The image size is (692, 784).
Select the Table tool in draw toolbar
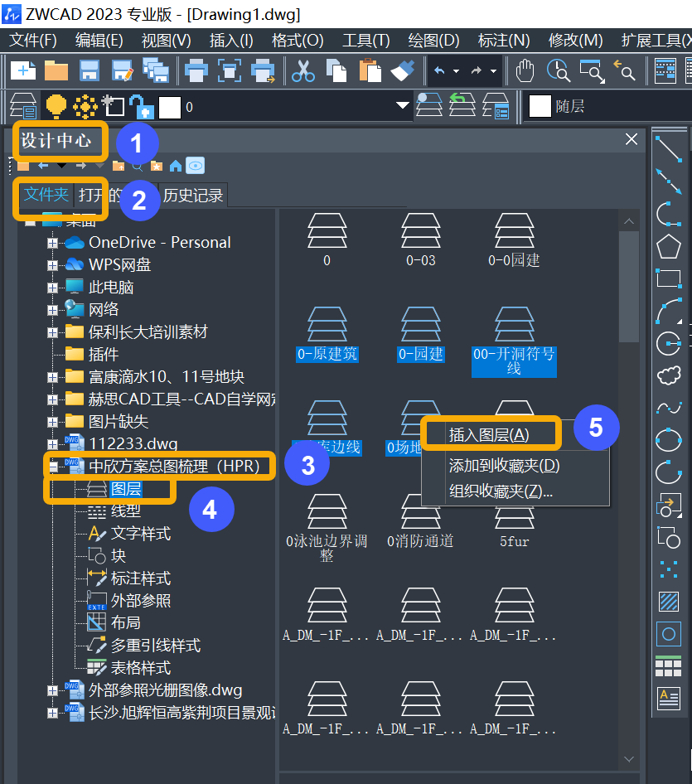[669, 666]
